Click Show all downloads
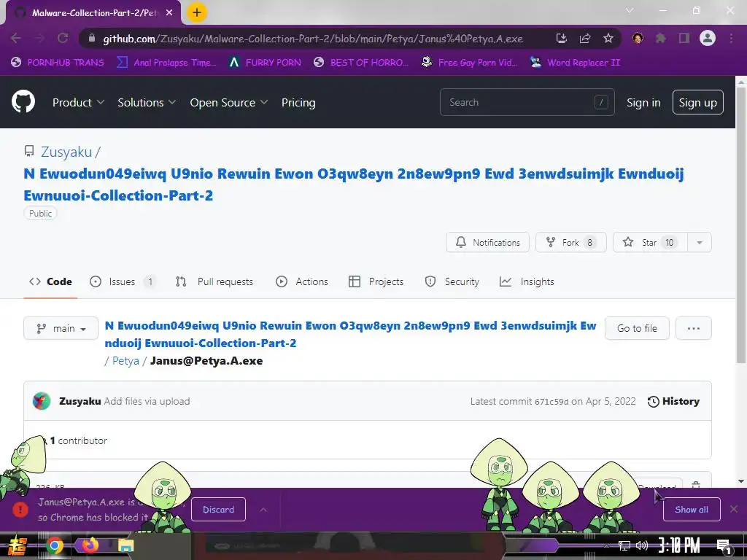 692,509
